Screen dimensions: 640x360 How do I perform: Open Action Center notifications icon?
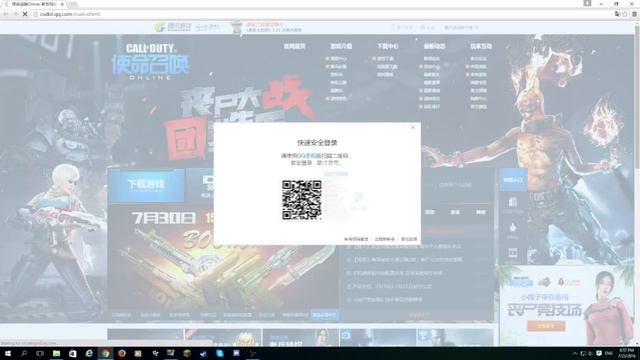pyautogui.click(x=599, y=353)
